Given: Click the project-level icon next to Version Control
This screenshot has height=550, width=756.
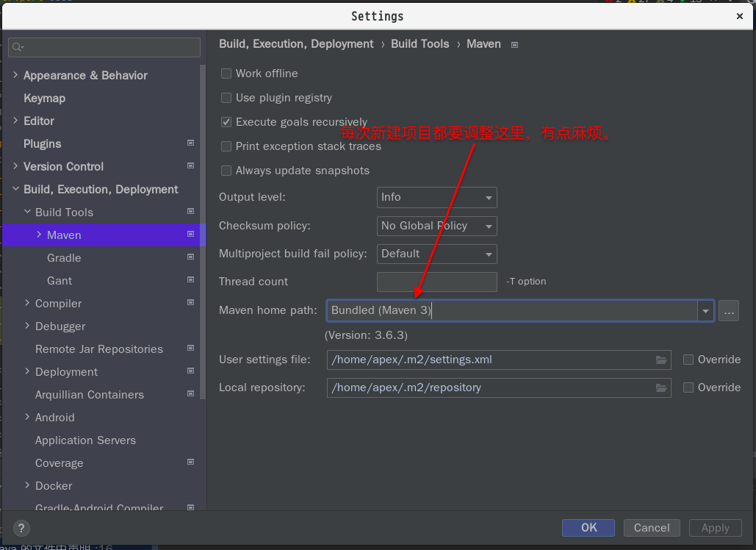Looking at the screenshot, I should coord(190,165).
